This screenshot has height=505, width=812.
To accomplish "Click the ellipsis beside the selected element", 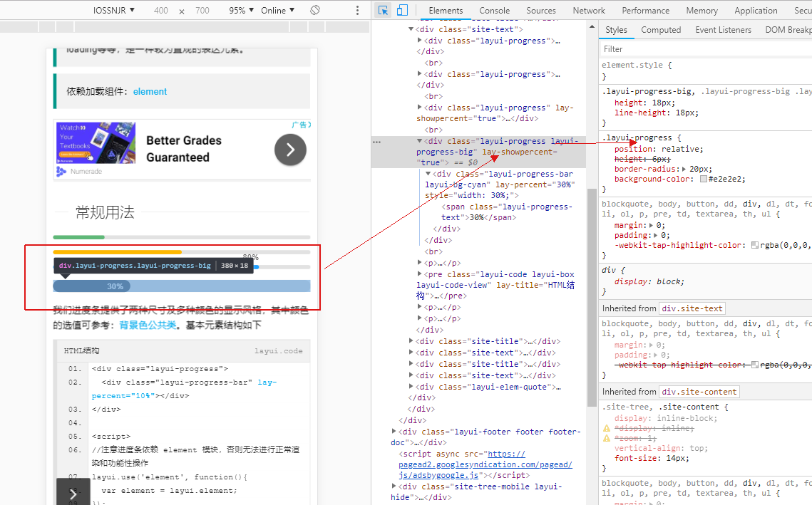I will tap(376, 142).
